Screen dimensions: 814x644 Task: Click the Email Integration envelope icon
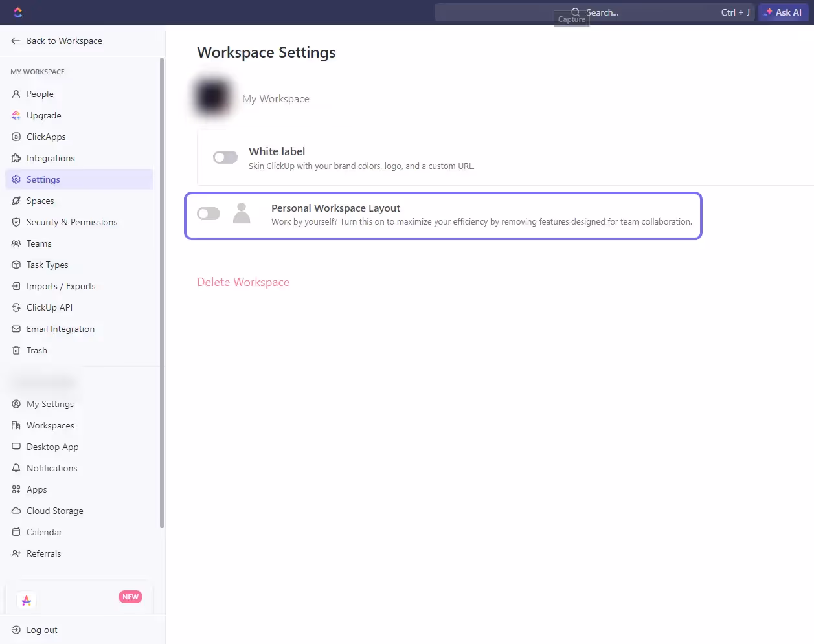pyautogui.click(x=15, y=329)
